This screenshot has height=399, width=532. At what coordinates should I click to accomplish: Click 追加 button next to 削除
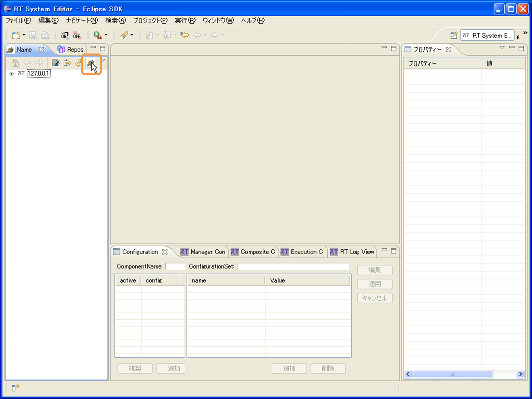point(289,368)
